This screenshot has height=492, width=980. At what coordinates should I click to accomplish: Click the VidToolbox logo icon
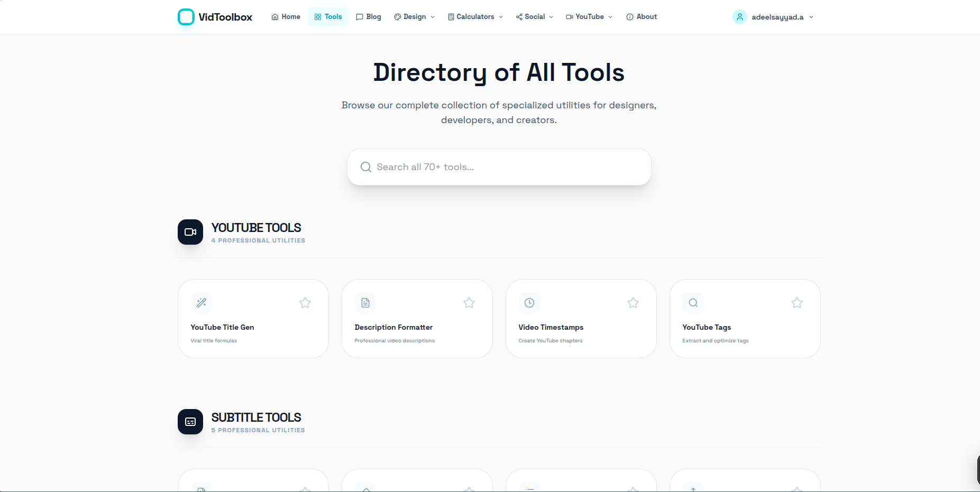click(x=186, y=16)
